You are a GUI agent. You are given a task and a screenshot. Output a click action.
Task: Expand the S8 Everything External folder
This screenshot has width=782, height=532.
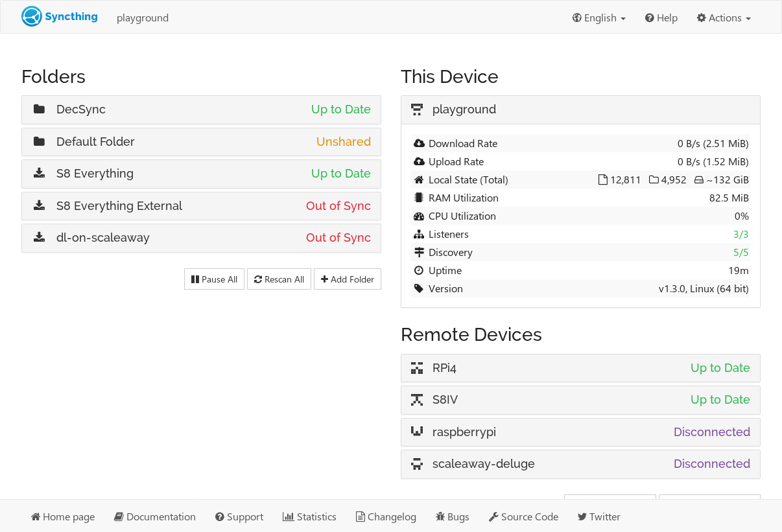click(x=201, y=206)
